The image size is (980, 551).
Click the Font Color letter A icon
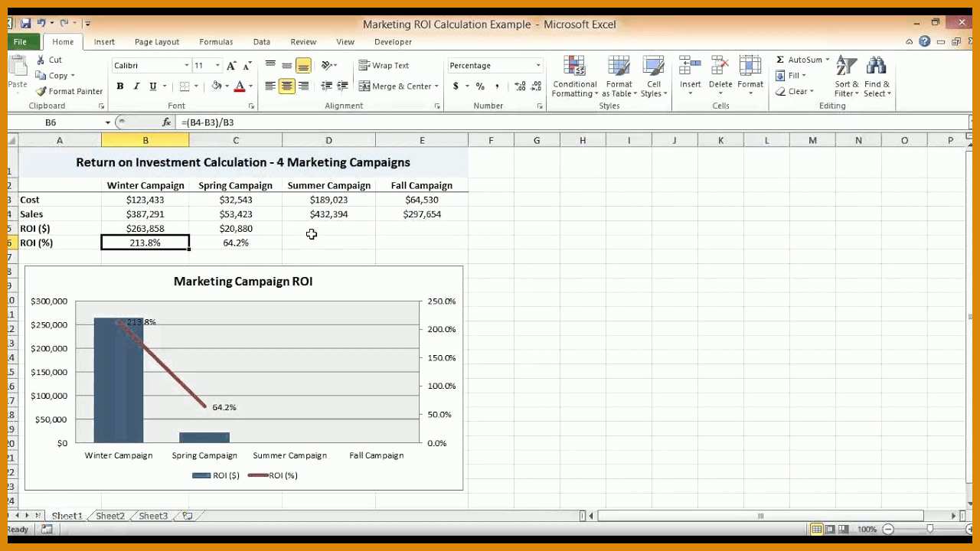tap(240, 86)
